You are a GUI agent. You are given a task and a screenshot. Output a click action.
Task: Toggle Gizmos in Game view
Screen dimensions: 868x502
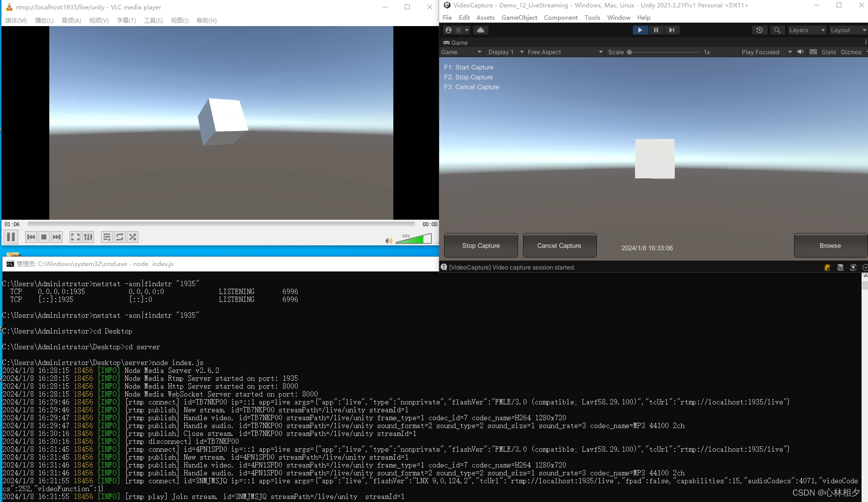[x=851, y=52]
